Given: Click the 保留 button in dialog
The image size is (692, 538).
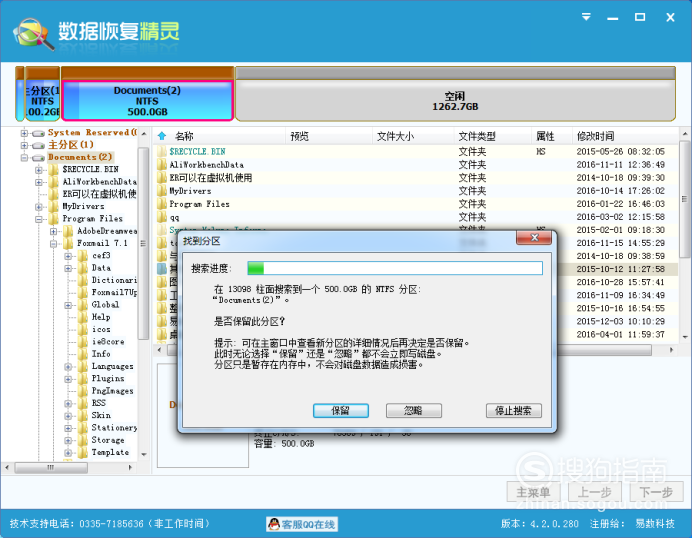Looking at the screenshot, I should click(341, 410).
